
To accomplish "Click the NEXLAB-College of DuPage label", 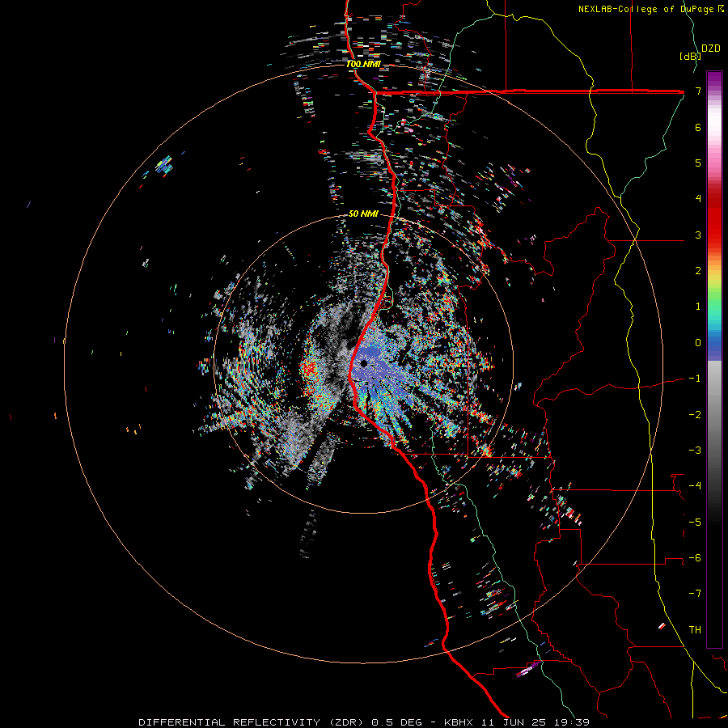I will pos(650,9).
